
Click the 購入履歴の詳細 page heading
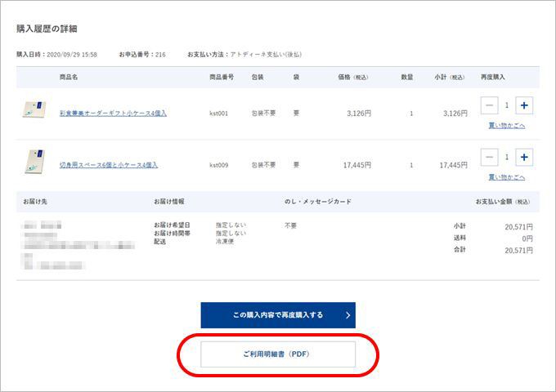click(x=47, y=28)
